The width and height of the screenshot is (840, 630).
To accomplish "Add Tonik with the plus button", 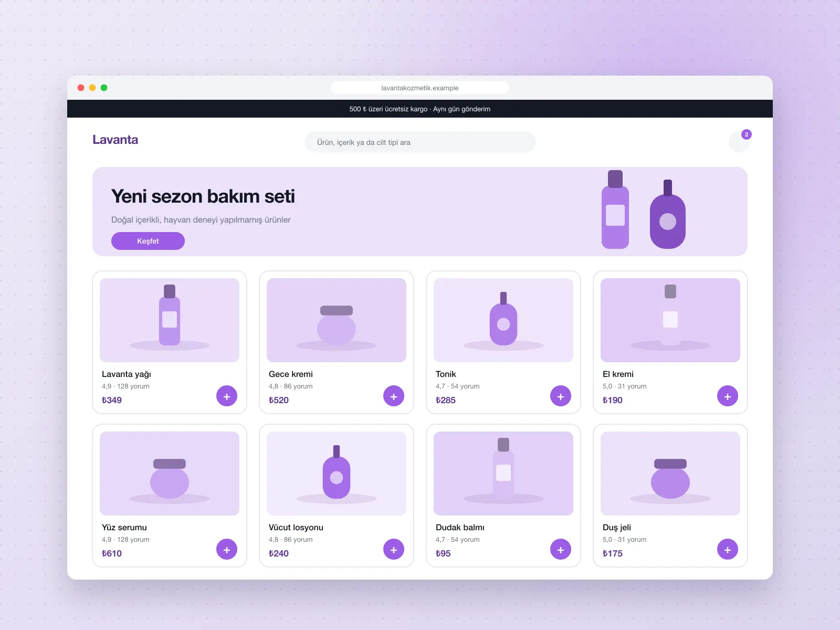I will (x=561, y=396).
